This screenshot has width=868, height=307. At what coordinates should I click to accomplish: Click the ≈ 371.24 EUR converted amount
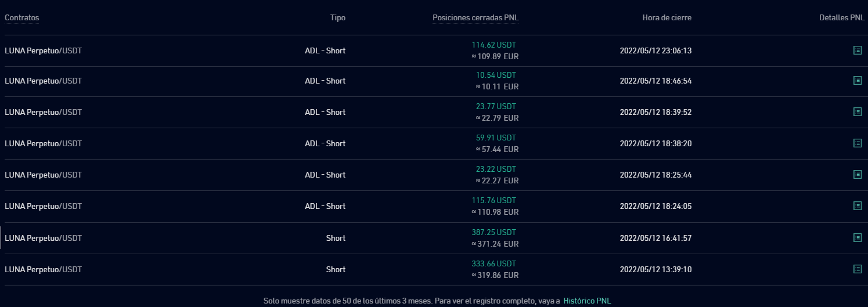[495, 244]
